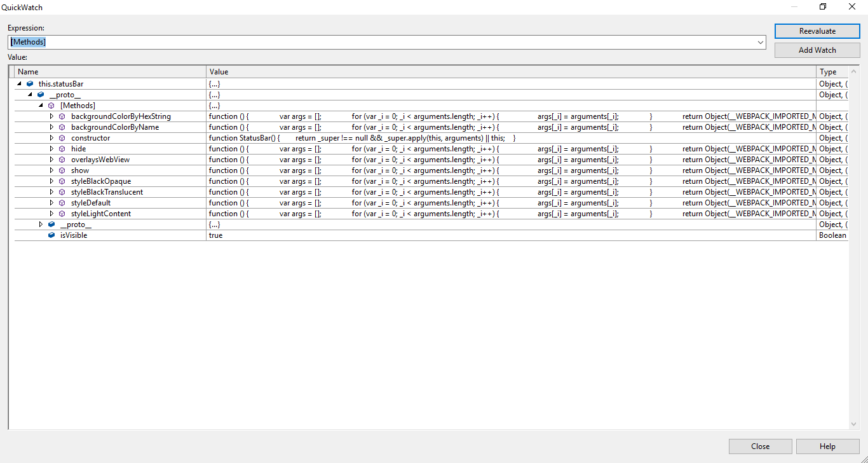Click the method icon beside overlaysWebView
Image resolution: width=868 pixels, height=463 pixels.
[62, 159]
